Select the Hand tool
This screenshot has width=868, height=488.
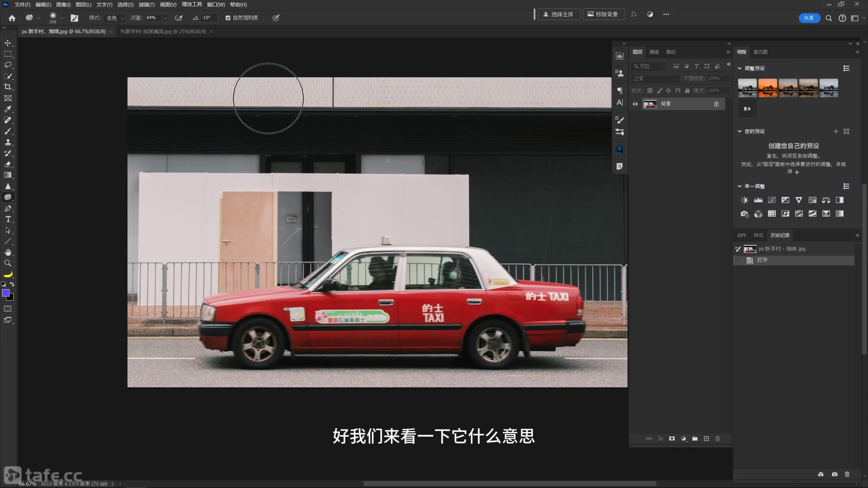(x=7, y=252)
